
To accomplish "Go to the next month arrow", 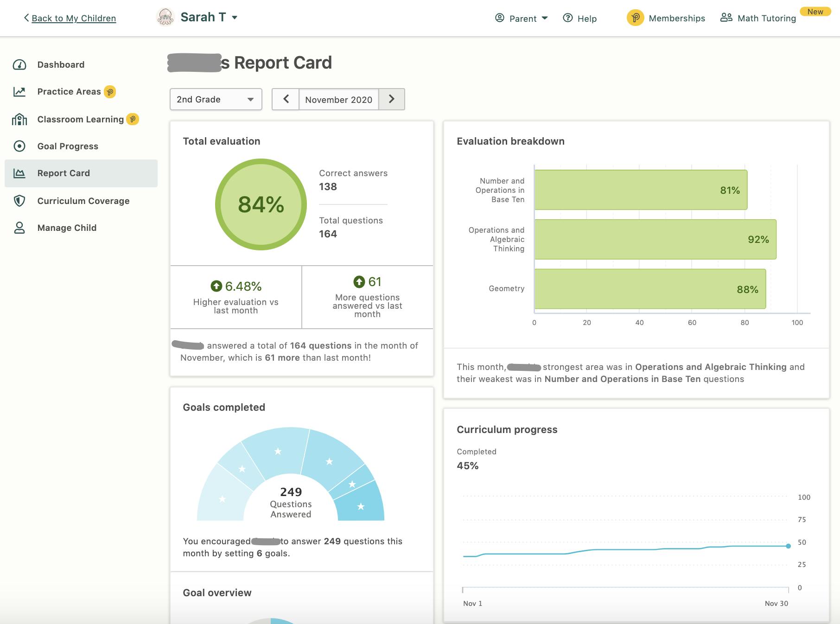I will 392,99.
